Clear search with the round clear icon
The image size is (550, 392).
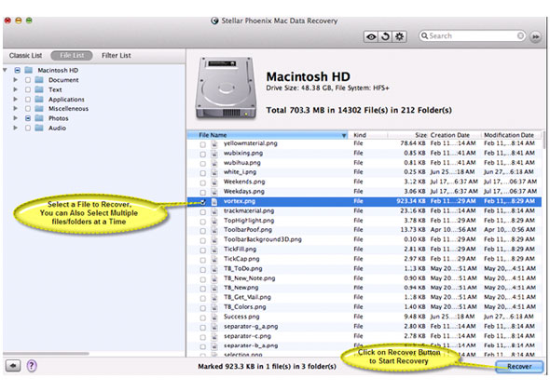click(520, 35)
